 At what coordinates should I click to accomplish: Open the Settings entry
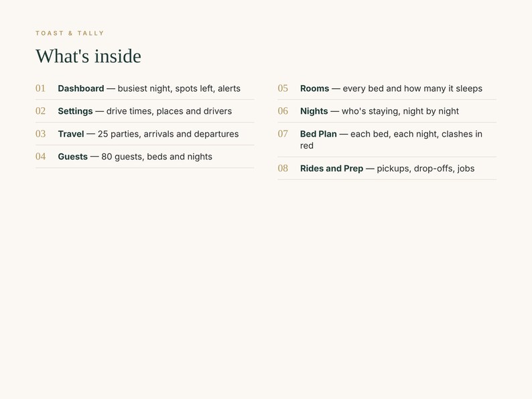click(75, 111)
